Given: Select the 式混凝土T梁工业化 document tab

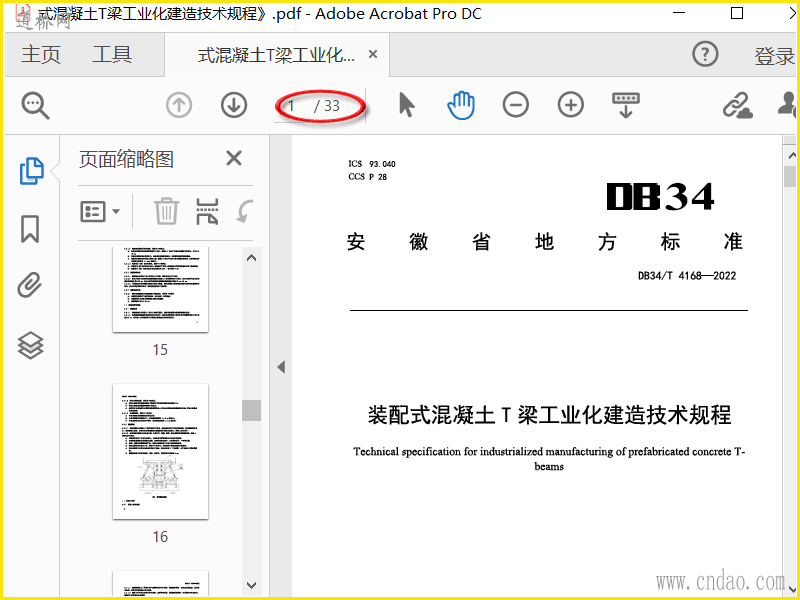Looking at the screenshot, I should point(276,55).
